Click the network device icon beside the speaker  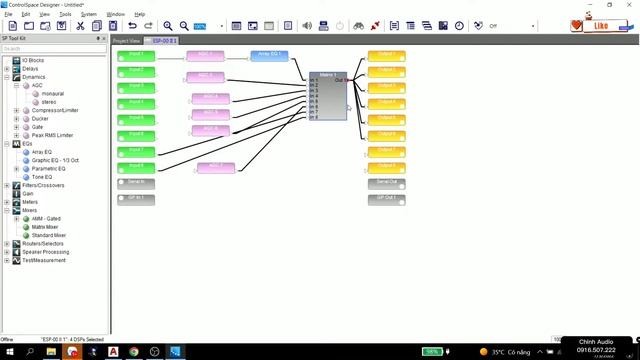324,26
